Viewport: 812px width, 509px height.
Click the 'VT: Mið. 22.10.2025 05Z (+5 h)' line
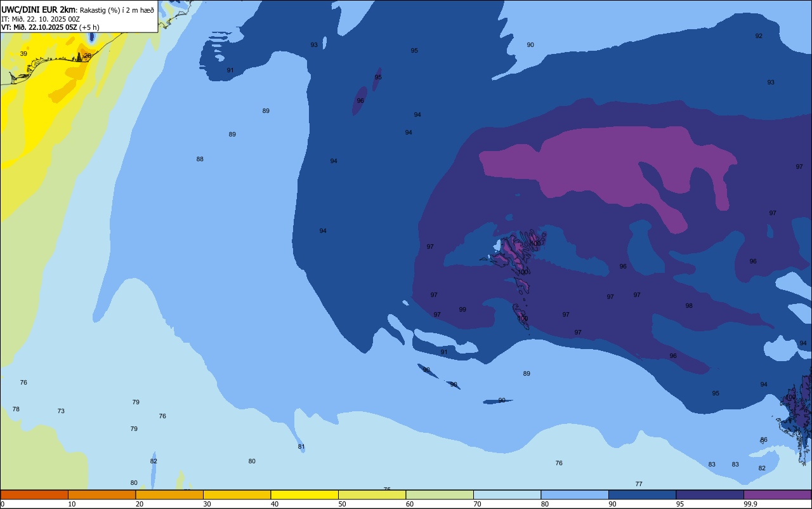click(x=50, y=27)
